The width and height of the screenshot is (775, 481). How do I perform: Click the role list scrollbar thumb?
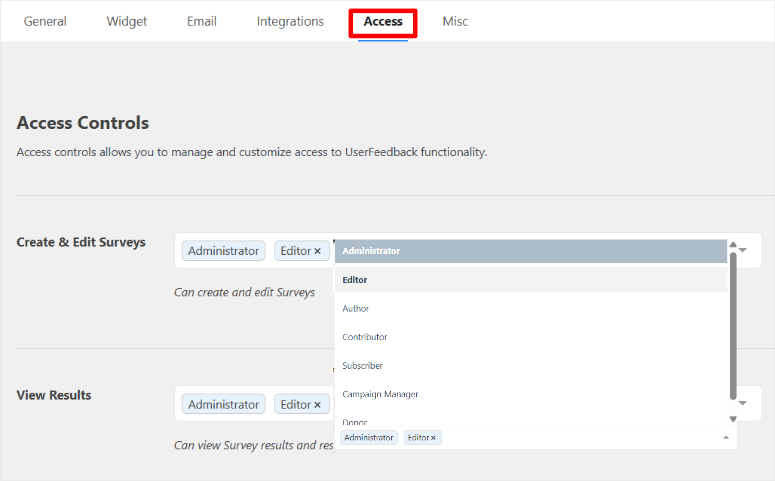[x=733, y=326]
